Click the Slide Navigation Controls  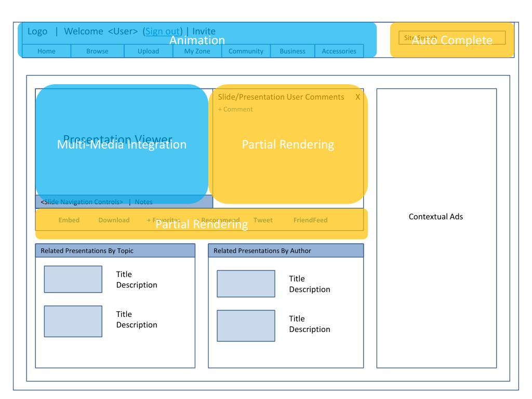[82, 202]
